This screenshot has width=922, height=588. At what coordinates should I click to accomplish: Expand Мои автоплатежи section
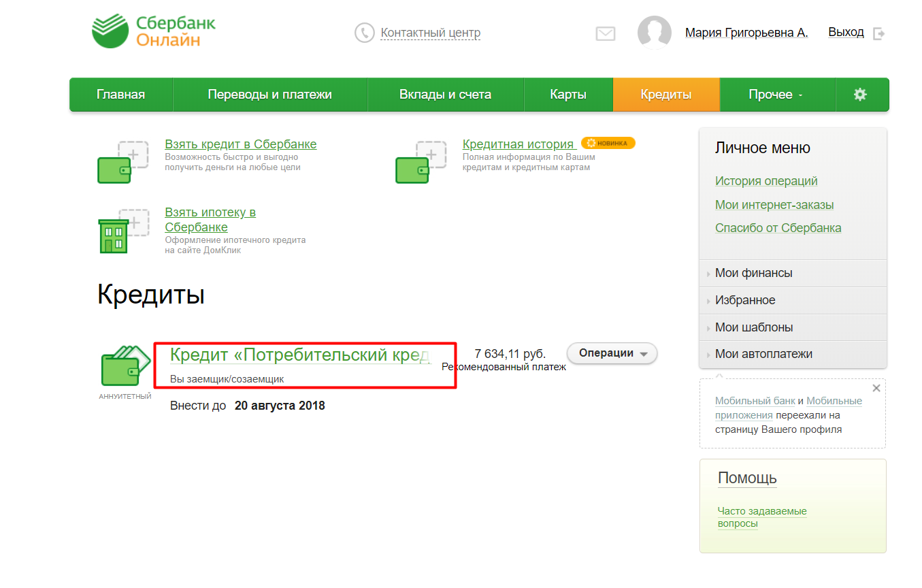(793, 354)
